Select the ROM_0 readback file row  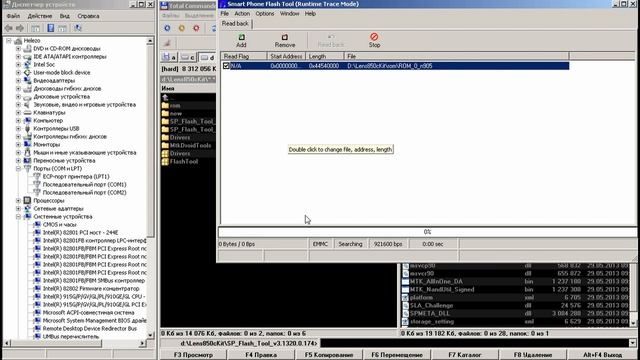[x=395, y=66]
